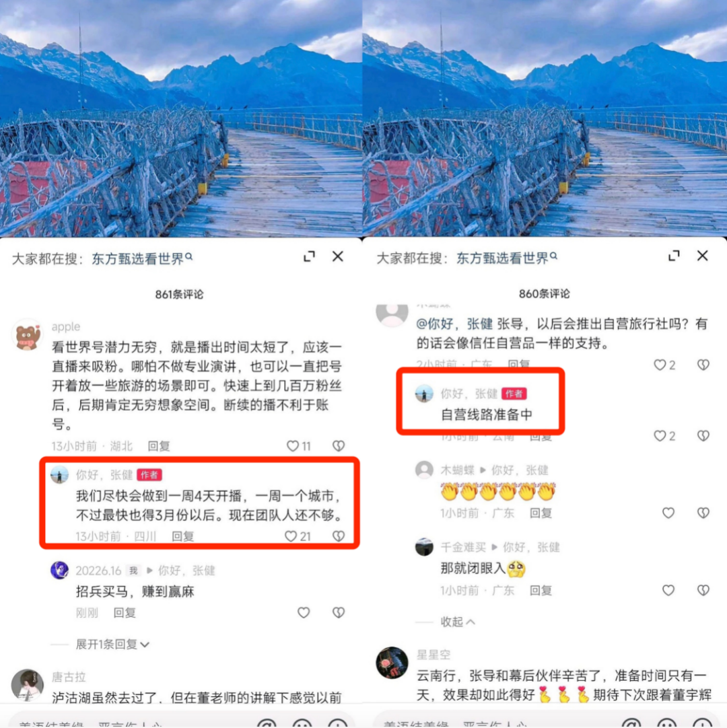The width and height of the screenshot is (727, 728).
Task: Search 东方甄选看世界 in right panel
Action: pyautogui.click(x=506, y=258)
